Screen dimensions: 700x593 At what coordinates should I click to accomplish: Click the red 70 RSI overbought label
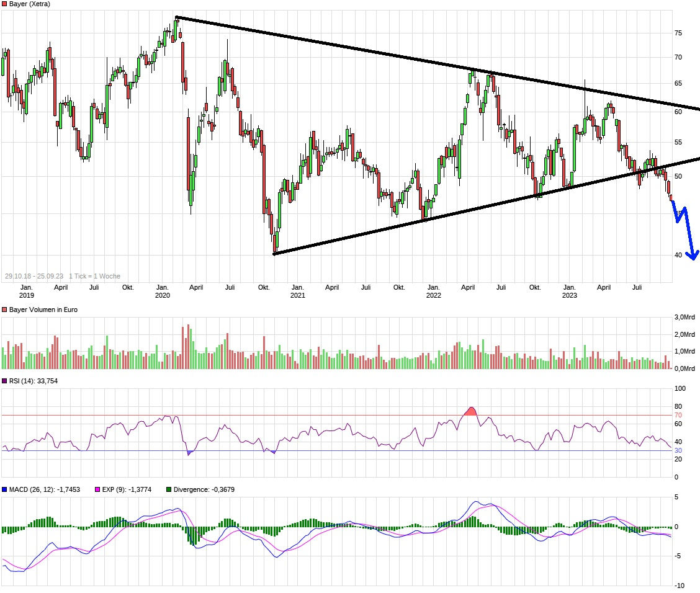click(678, 415)
